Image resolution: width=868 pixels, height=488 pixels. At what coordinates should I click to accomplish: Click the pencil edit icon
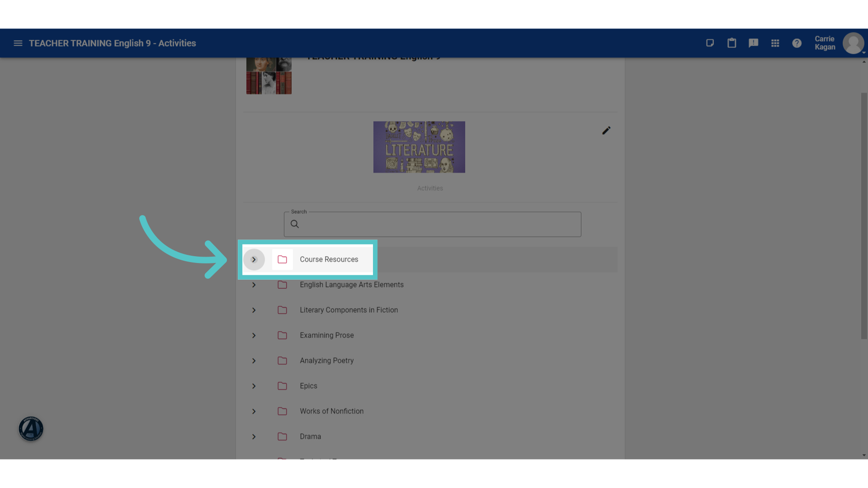606,131
